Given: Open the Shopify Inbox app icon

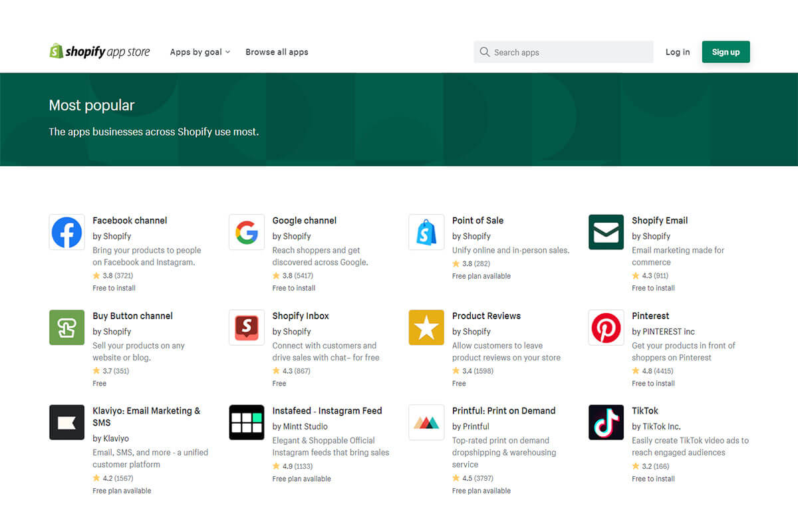Looking at the screenshot, I should coord(247,327).
